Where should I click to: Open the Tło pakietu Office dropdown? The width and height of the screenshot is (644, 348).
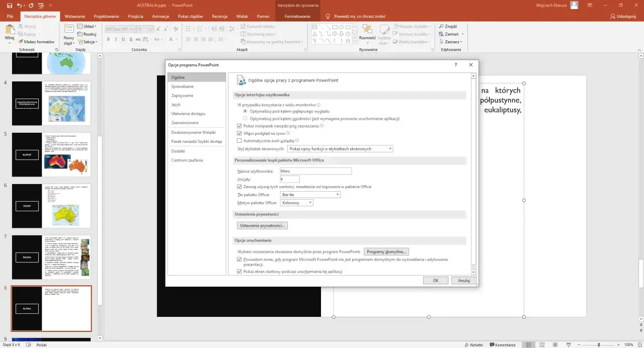pos(339,194)
